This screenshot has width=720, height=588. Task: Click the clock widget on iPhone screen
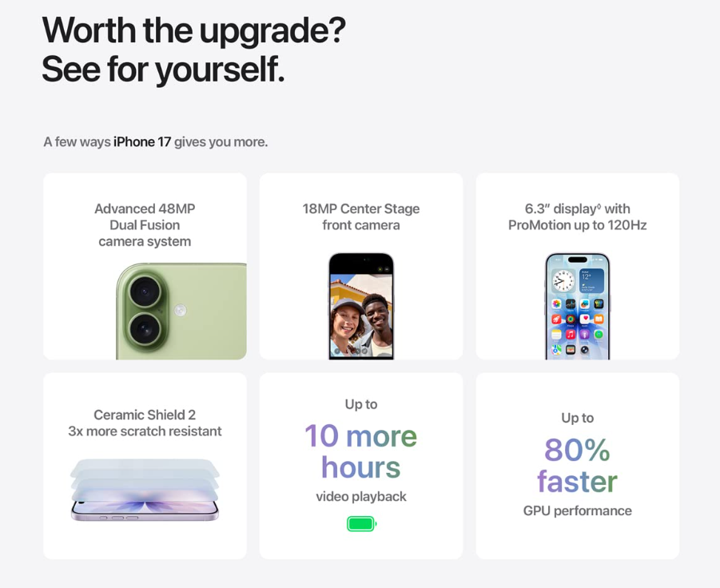[x=563, y=281]
